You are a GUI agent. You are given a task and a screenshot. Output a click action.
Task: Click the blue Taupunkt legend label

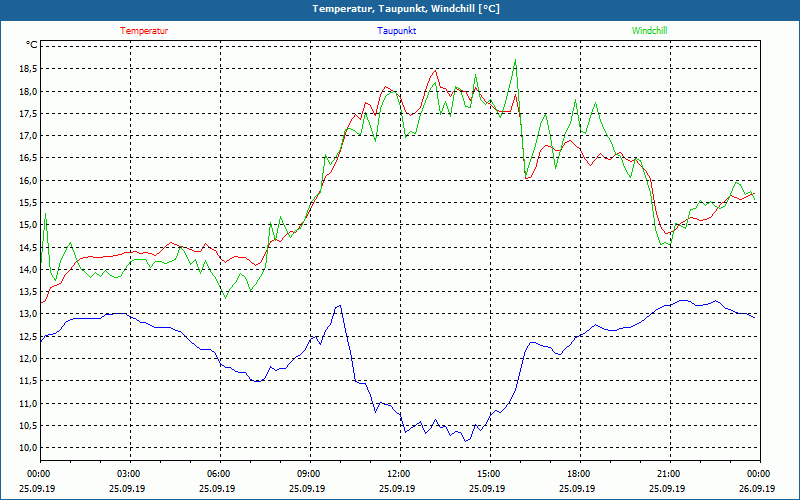pos(396,31)
